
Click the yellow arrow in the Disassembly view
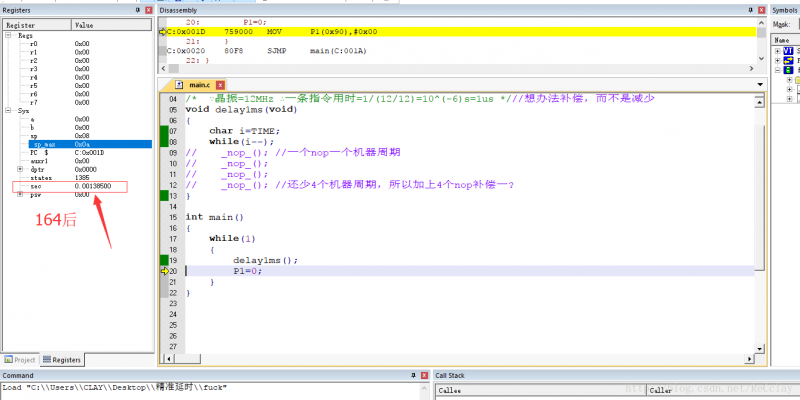(x=162, y=32)
